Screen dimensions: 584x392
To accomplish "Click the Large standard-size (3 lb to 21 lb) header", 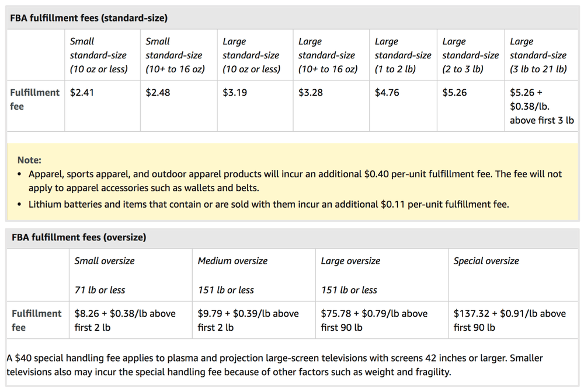I will [x=538, y=55].
